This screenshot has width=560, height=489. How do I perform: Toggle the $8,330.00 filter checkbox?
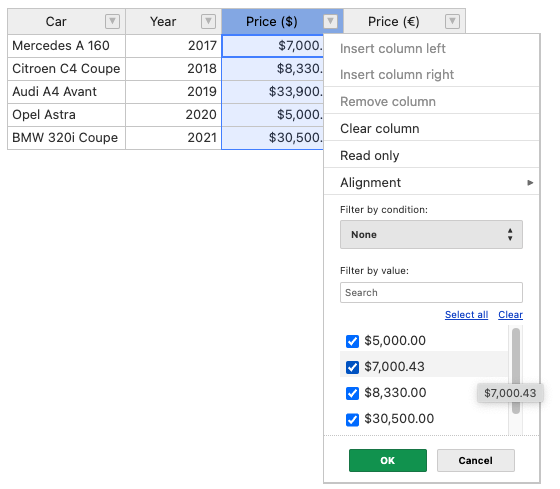[352, 393]
